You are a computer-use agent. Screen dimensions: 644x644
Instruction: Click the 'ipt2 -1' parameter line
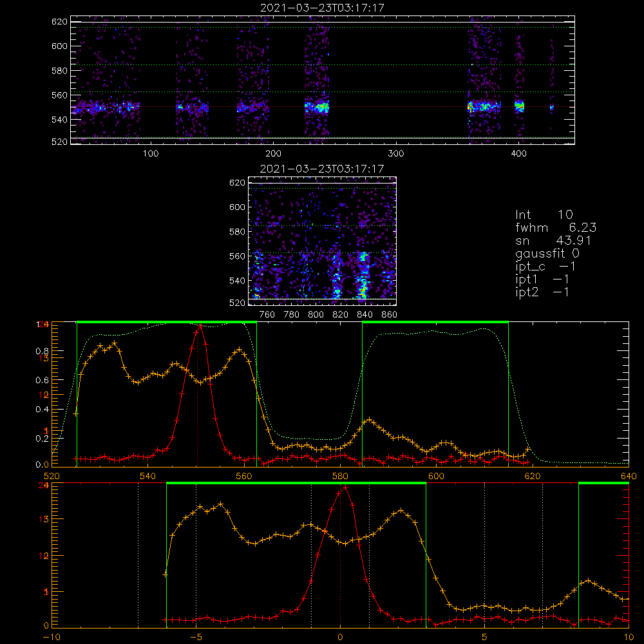pos(542,292)
